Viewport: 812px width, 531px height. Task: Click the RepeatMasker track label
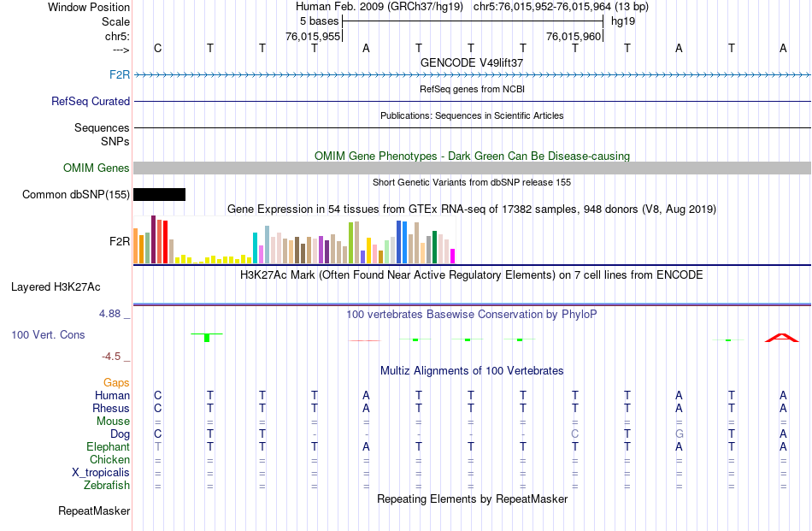94,510
